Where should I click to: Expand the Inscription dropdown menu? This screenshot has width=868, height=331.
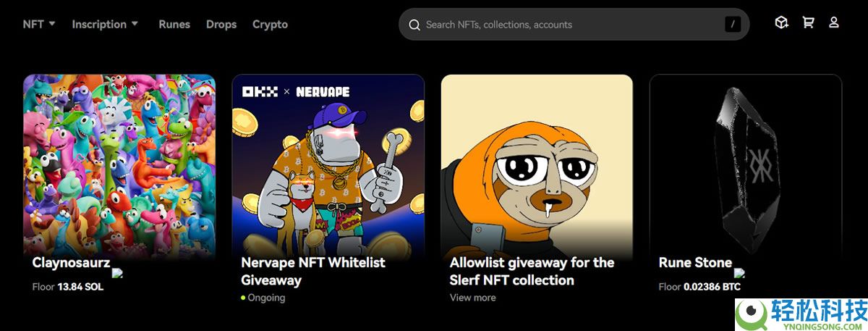[105, 24]
